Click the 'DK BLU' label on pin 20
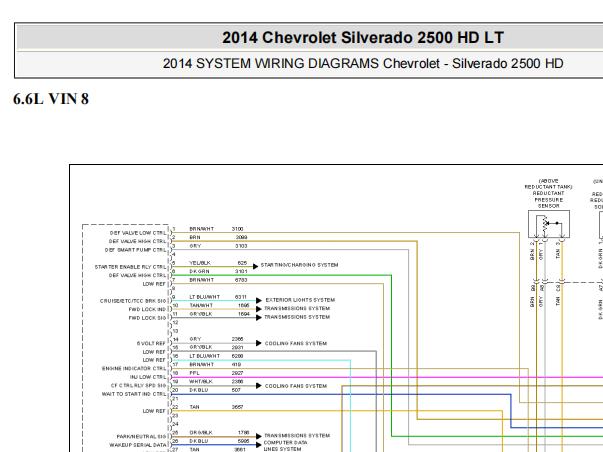Screen dimensions: 603x452 click(198, 390)
